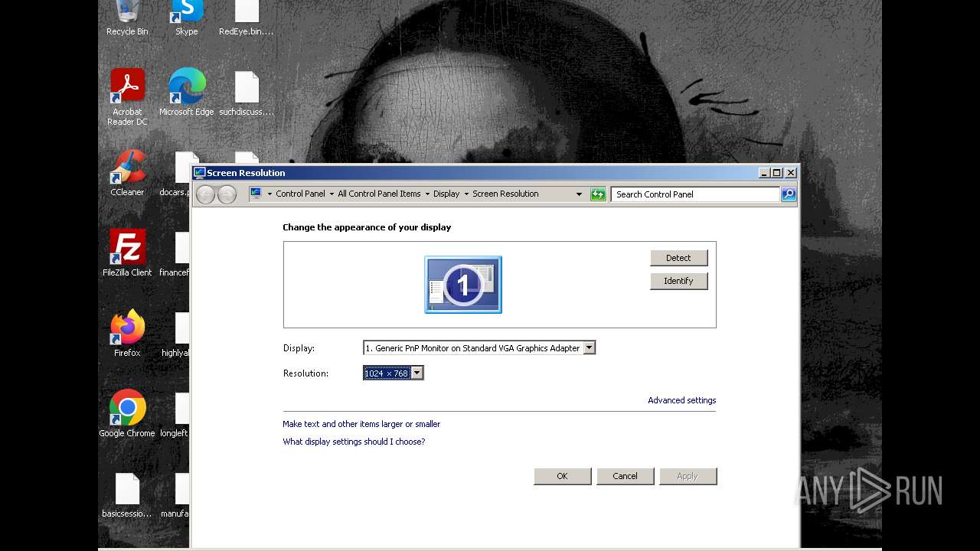Open What display settings should I choose link
The height and width of the screenshot is (551, 980).
click(354, 442)
